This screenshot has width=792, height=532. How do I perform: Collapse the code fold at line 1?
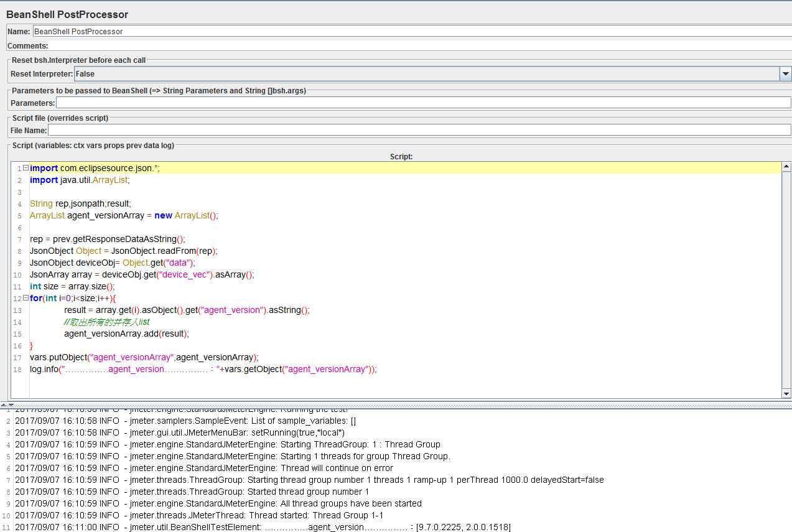(x=26, y=169)
